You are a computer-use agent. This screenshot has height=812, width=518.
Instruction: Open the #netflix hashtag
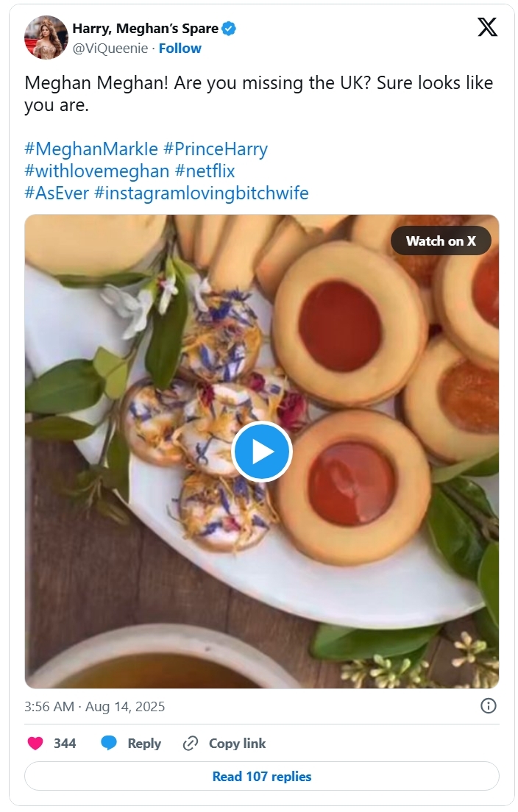coord(205,171)
